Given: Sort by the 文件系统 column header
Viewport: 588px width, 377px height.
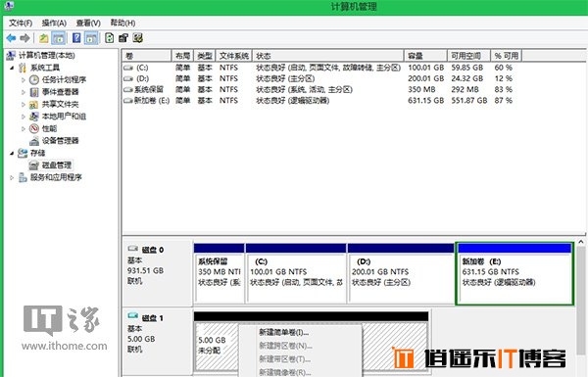Looking at the screenshot, I should click(x=234, y=56).
